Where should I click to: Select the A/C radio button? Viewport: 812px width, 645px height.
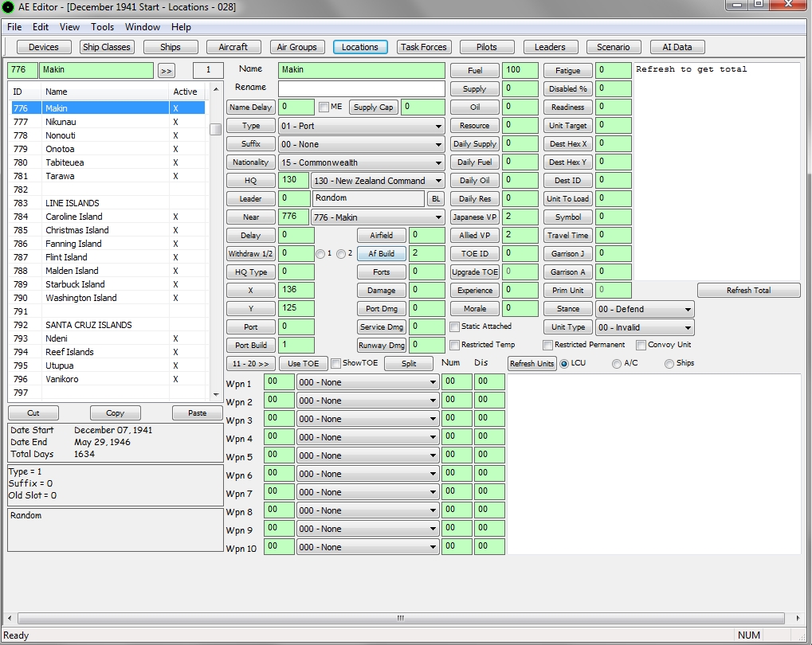click(615, 362)
